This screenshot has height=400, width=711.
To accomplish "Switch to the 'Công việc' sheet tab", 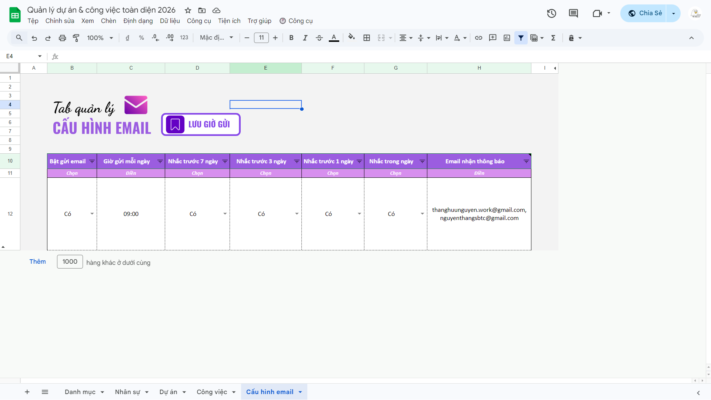I will (x=211, y=392).
